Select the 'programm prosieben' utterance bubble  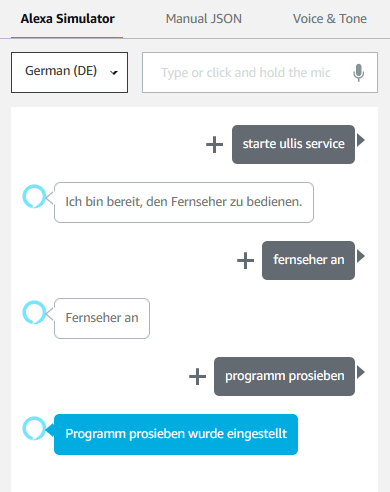point(284,376)
